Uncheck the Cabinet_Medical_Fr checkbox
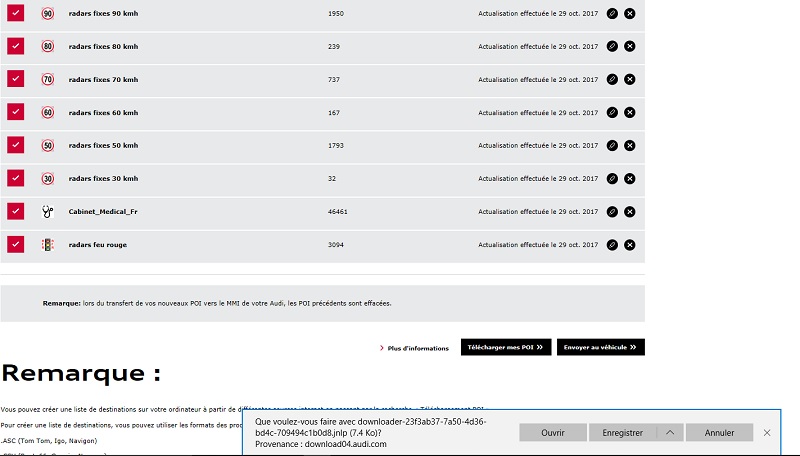800x456 pixels. point(15,211)
